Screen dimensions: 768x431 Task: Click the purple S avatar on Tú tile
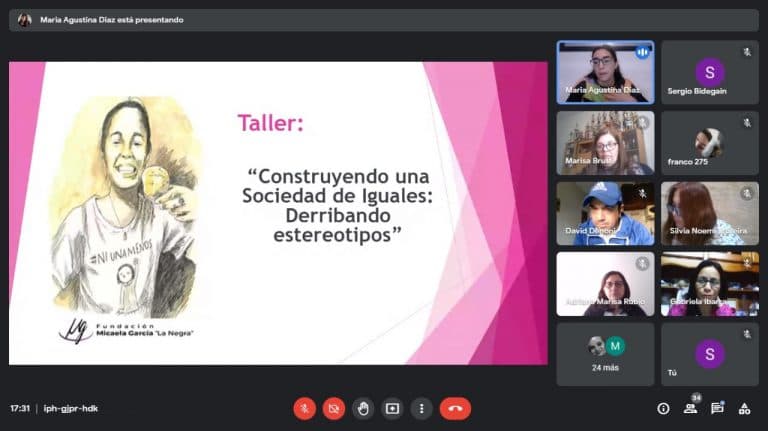(710, 354)
